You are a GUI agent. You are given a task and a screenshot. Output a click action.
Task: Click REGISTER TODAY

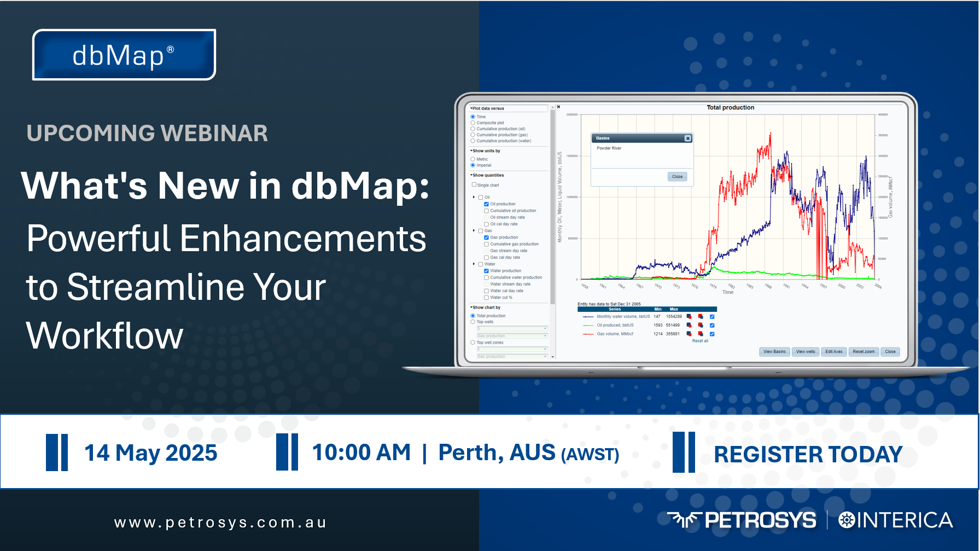pyautogui.click(x=808, y=454)
